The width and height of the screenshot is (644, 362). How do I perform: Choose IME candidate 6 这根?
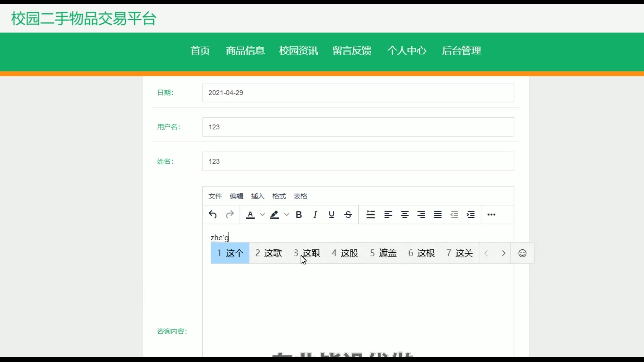pyautogui.click(x=421, y=253)
